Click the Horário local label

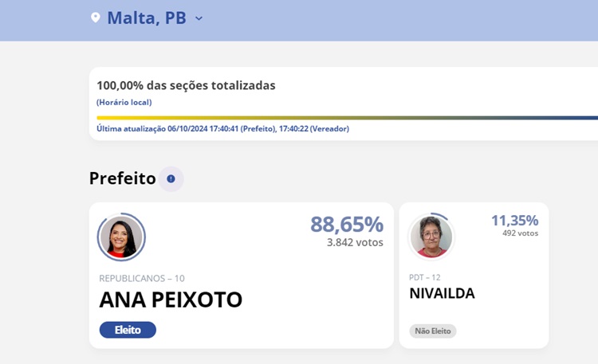pyautogui.click(x=124, y=102)
